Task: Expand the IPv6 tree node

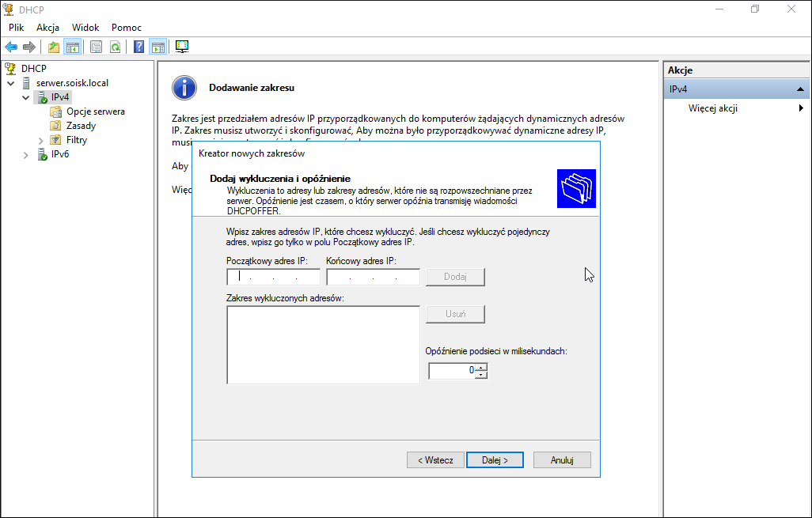Action: point(25,155)
